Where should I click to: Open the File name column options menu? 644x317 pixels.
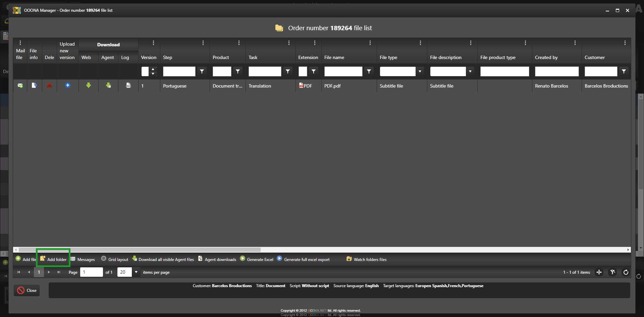(370, 43)
